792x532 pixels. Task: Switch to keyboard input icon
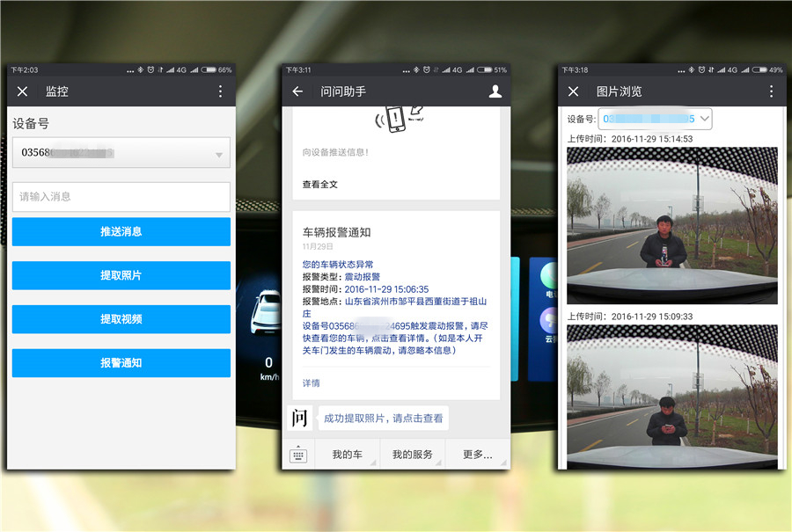298,455
